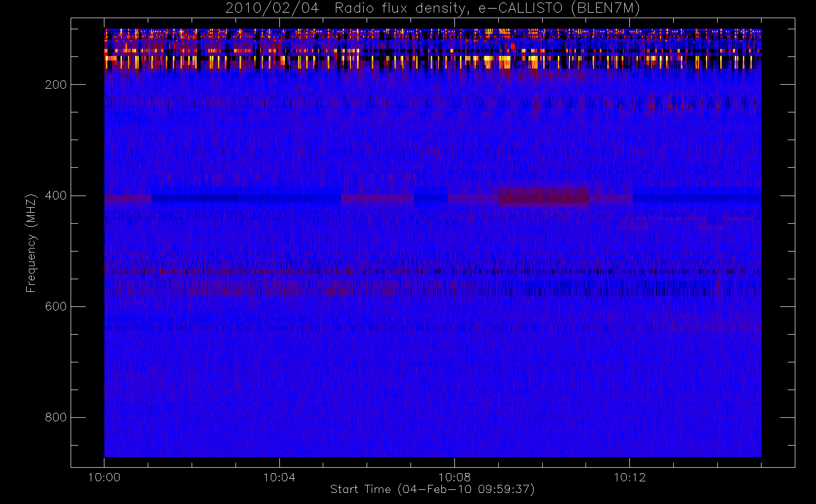Click the 'Start Time (04-Feb-10 09:59:37)' label
The height and width of the screenshot is (504, 816).
tap(432, 489)
